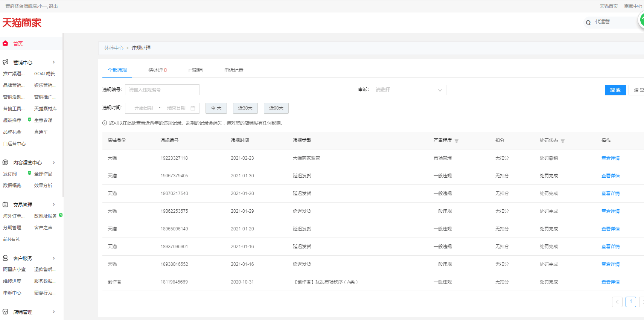Open 查看详情 for violation 18937096901
Screen dimensions: 644x320
610,247
